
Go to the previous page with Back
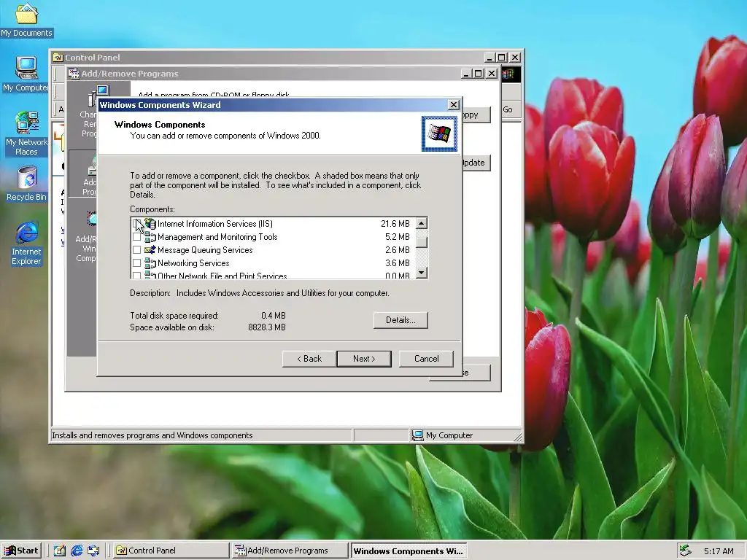[x=309, y=359]
